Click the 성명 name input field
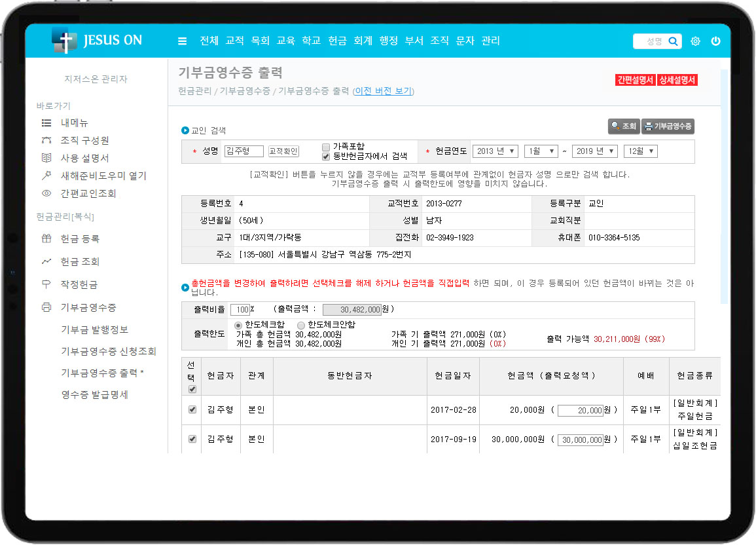Viewport: 756px width, 545px height. (243, 151)
